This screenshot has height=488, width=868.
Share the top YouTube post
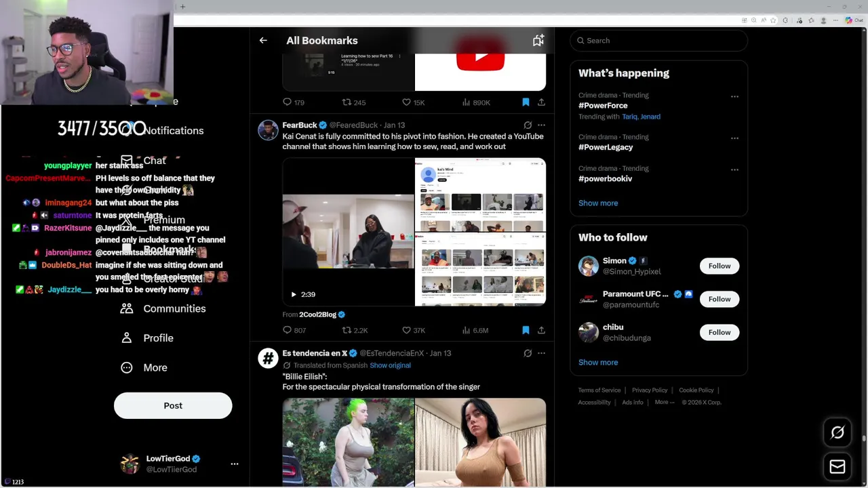click(x=541, y=102)
